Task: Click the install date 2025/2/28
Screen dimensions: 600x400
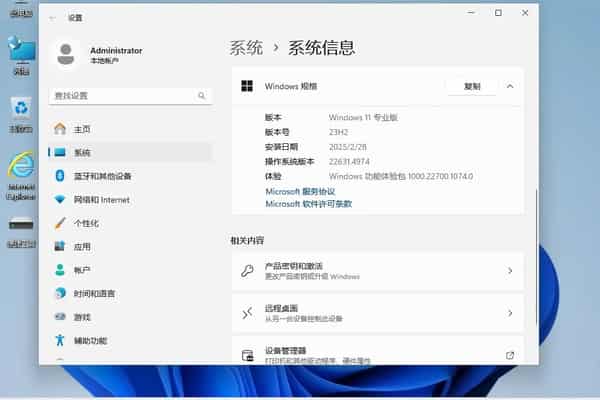Action: 347,147
